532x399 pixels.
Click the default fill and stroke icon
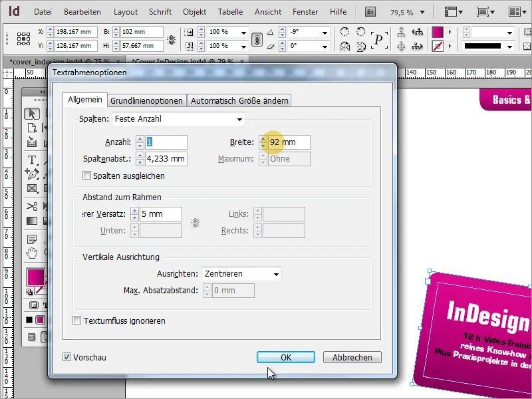[x=29, y=291]
